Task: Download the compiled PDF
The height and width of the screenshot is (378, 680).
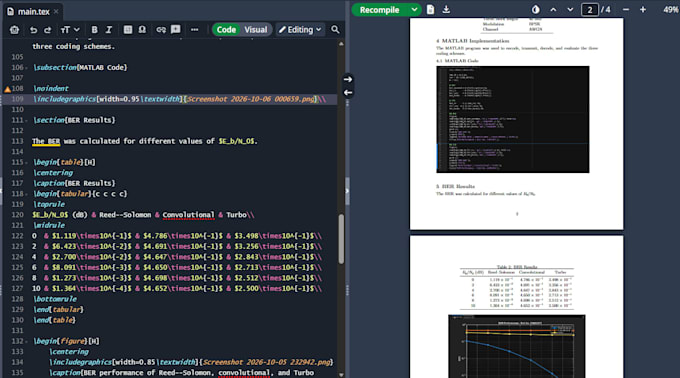Action: pos(446,10)
